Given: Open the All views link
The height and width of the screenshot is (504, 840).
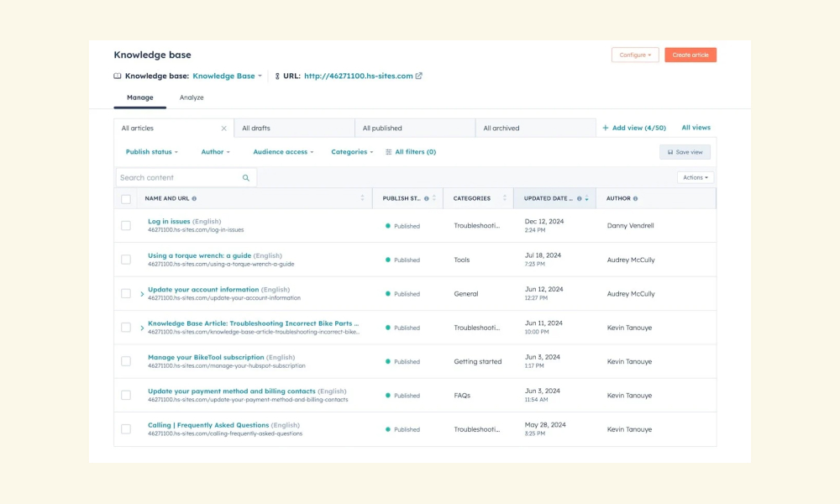Looking at the screenshot, I should pyautogui.click(x=696, y=128).
